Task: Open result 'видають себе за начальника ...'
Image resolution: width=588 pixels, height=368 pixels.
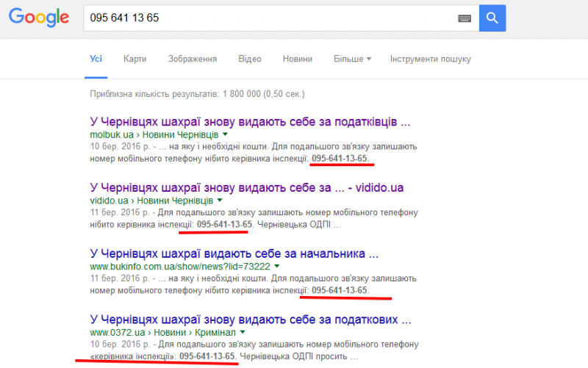Action: [234, 253]
